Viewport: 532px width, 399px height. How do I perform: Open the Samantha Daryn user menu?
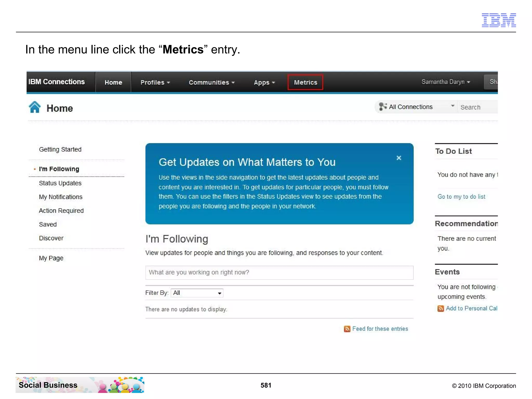click(x=446, y=82)
